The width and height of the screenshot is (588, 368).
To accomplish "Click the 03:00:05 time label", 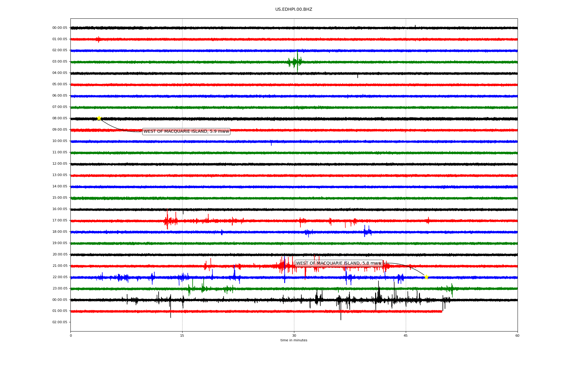I will tap(60, 62).
